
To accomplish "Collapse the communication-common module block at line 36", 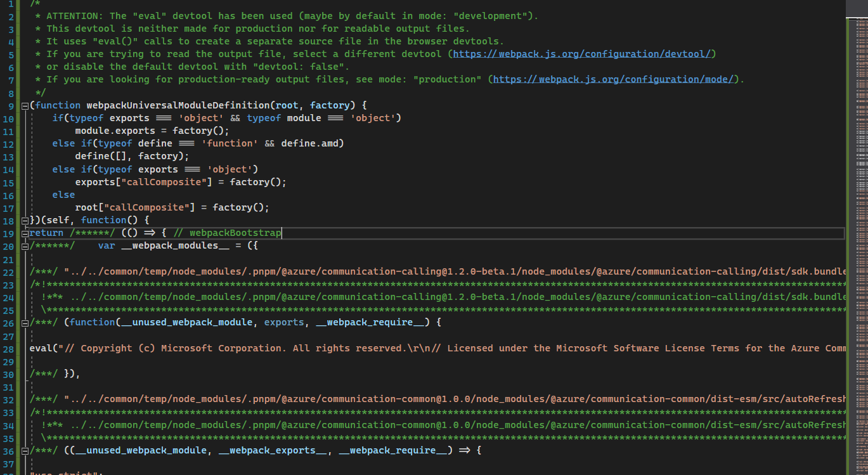I will [x=24, y=450].
